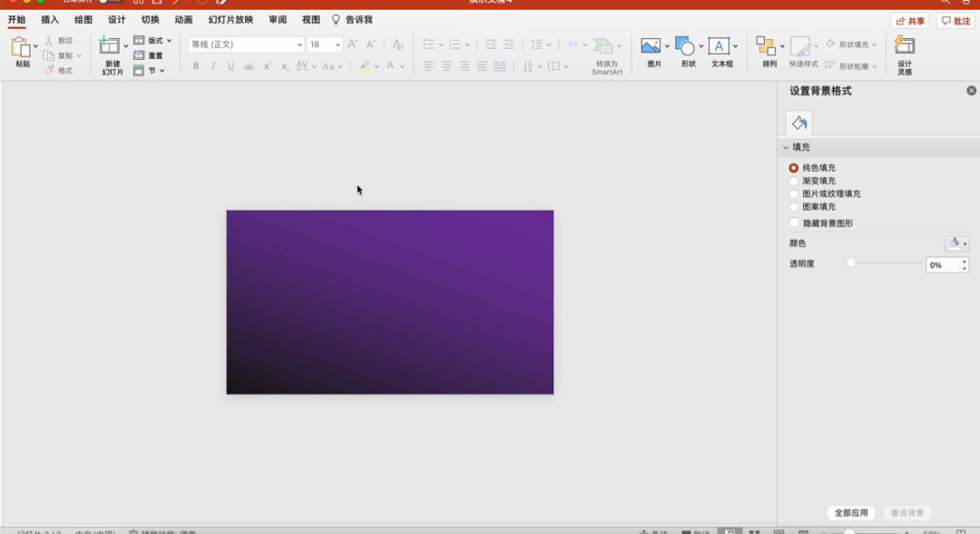Align text left
The width and height of the screenshot is (980, 534).
pyautogui.click(x=428, y=66)
